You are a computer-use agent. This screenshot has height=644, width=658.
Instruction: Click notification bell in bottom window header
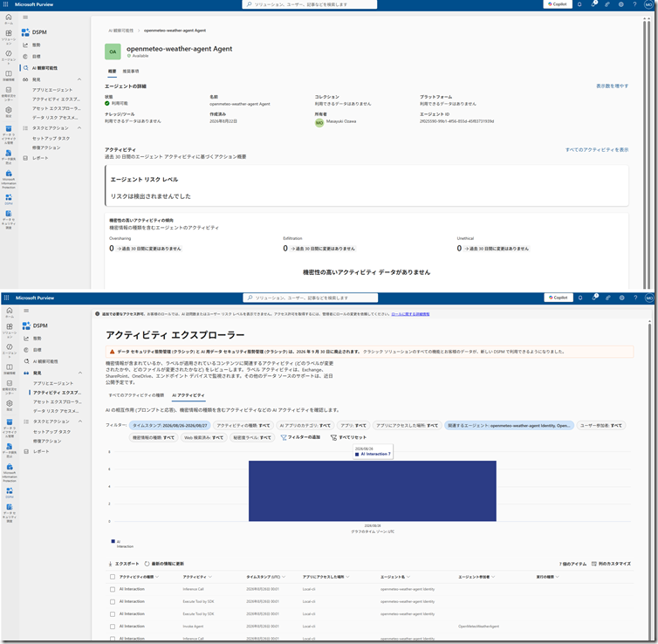[x=580, y=298]
